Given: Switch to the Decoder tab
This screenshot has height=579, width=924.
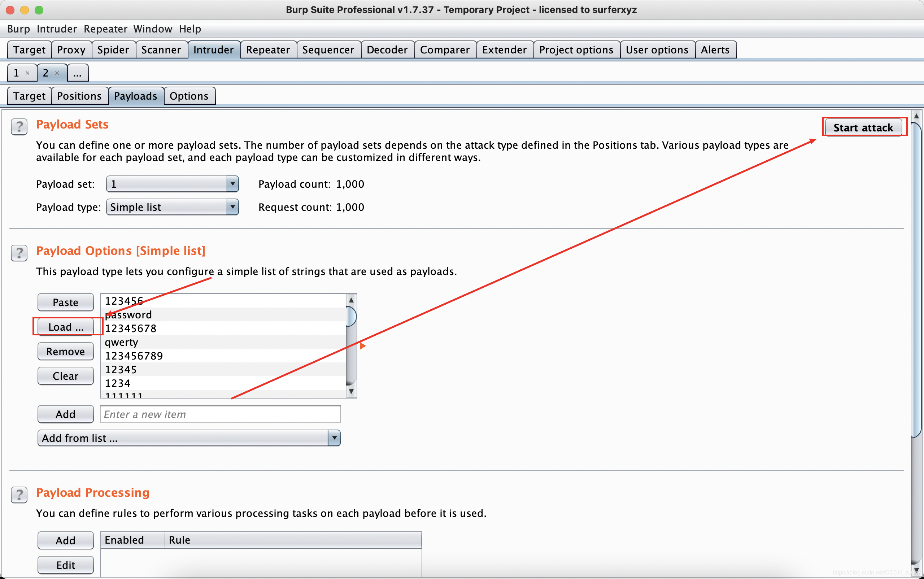Looking at the screenshot, I should pyautogui.click(x=387, y=50).
